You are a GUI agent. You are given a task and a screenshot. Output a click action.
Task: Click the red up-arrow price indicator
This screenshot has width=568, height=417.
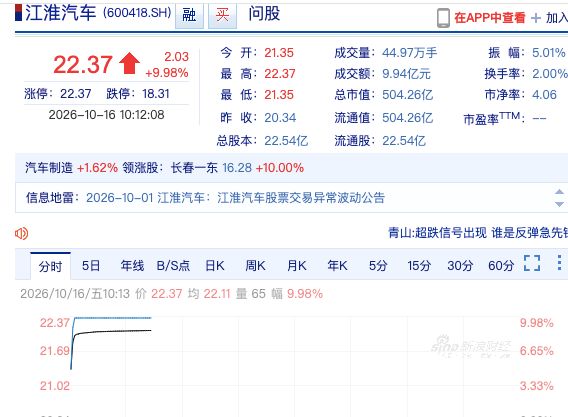129,63
